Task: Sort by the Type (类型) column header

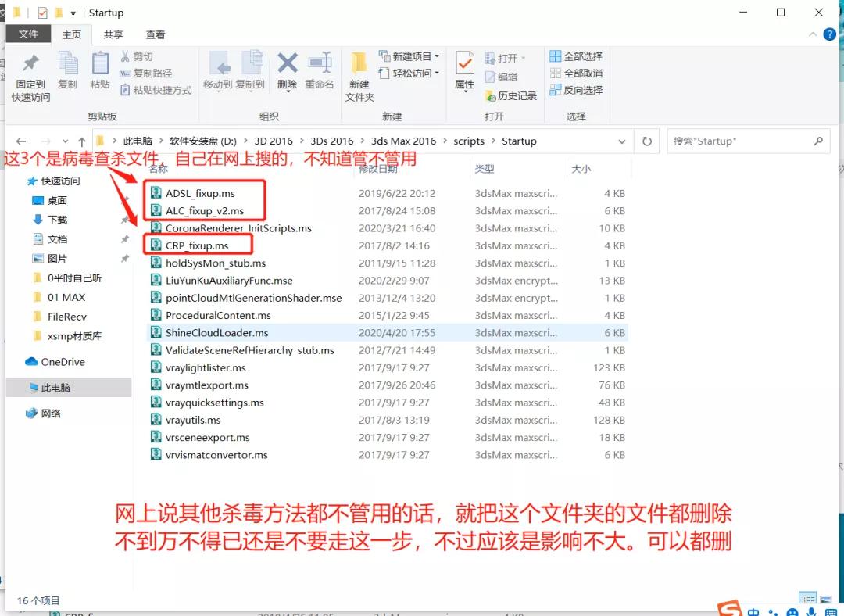Action: pyautogui.click(x=485, y=169)
